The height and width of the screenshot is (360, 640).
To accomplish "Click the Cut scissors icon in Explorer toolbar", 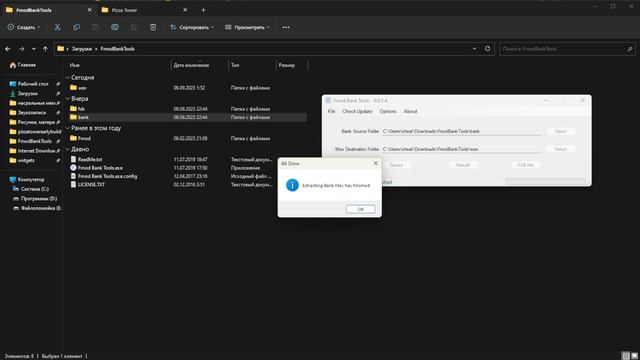I will [57, 27].
